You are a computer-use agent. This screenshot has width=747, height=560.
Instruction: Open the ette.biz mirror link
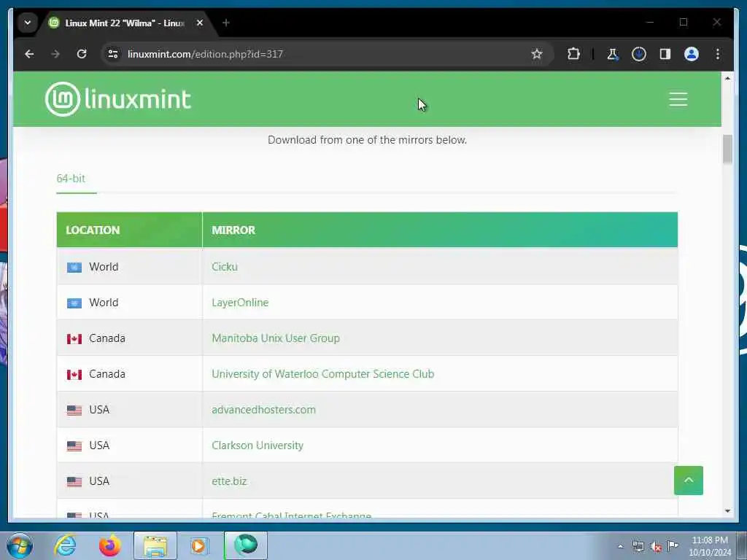pyautogui.click(x=229, y=481)
